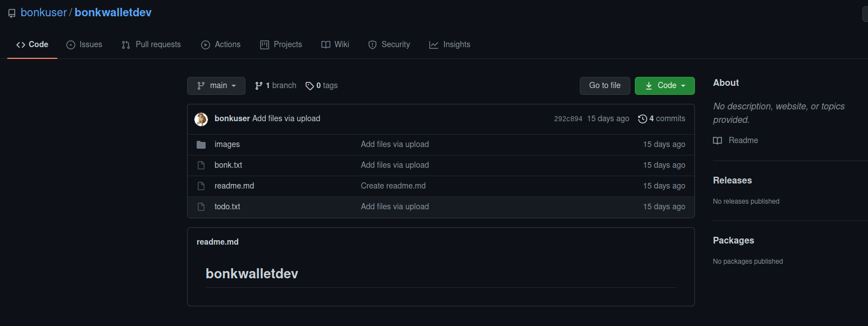
Task: Open bonkuser author link in commit row
Action: [x=232, y=118]
